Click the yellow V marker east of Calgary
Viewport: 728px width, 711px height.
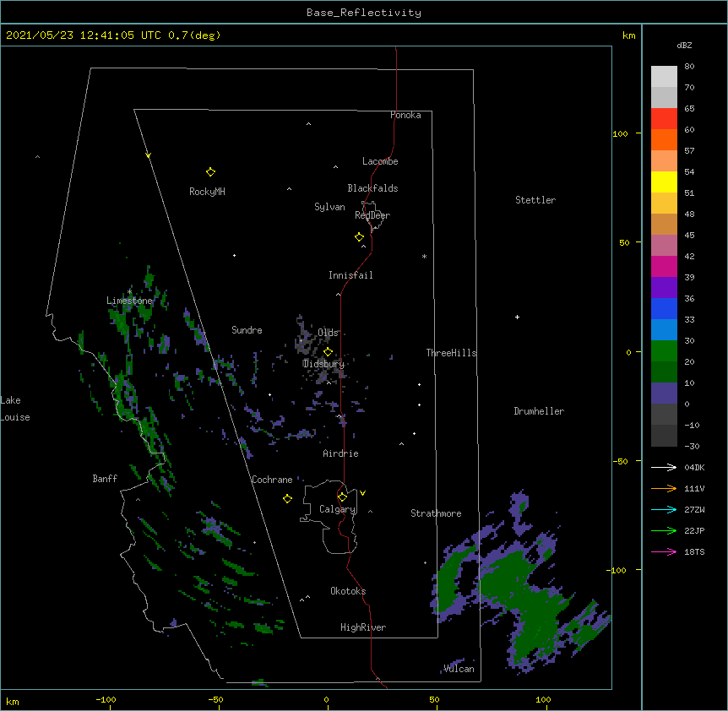pyautogui.click(x=362, y=493)
